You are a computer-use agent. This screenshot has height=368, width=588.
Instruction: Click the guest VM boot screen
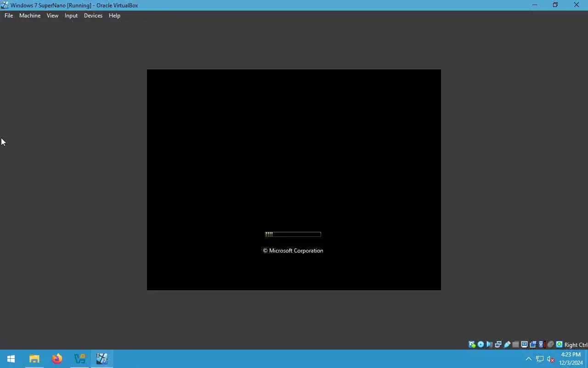[x=294, y=180]
